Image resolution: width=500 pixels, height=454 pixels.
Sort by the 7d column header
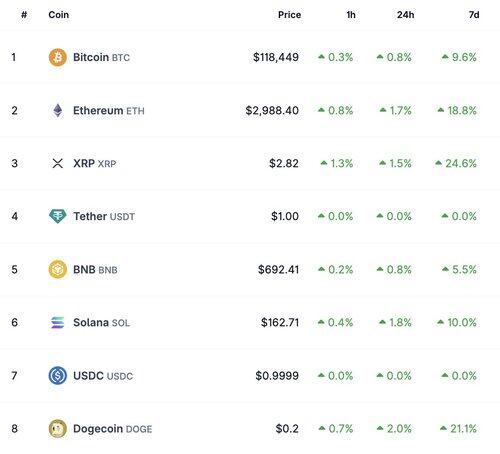click(x=474, y=15)
